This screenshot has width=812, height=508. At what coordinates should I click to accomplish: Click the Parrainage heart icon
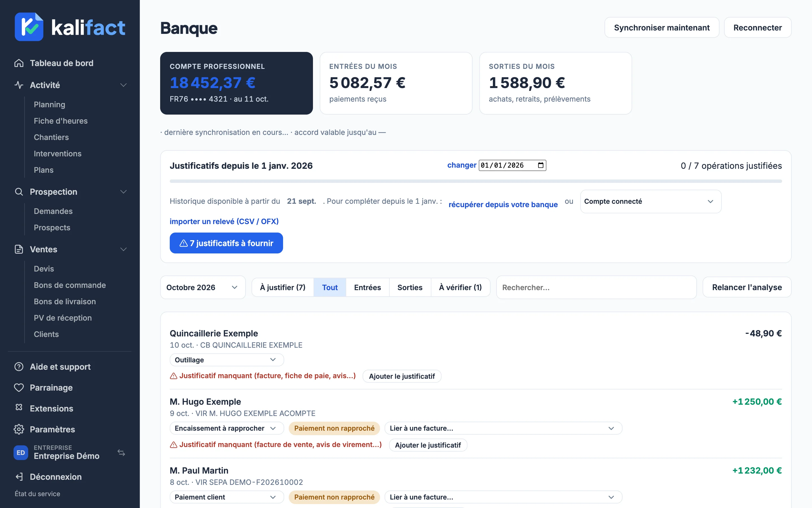(x=19, y=387)
